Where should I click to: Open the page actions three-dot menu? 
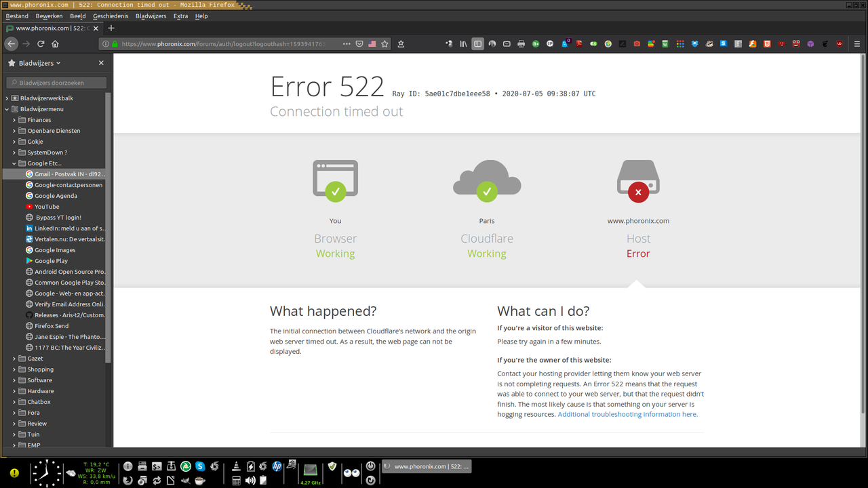[347, 43]
